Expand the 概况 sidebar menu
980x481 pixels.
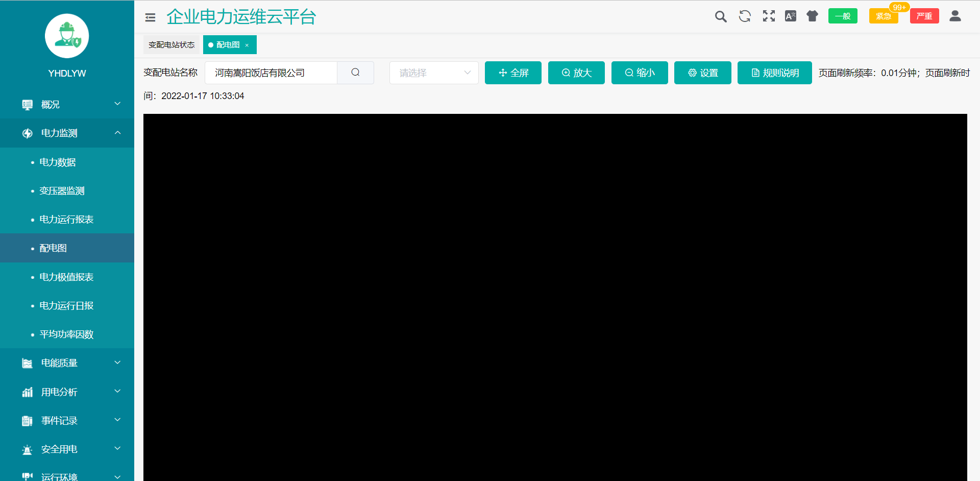(x=67, y=104)
